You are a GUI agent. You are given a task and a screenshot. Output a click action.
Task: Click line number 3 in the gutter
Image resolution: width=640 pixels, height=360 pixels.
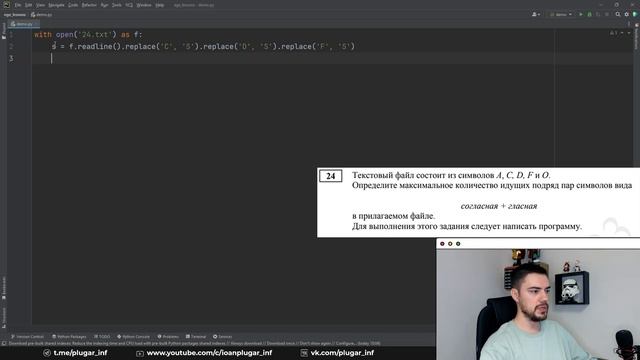11,59
